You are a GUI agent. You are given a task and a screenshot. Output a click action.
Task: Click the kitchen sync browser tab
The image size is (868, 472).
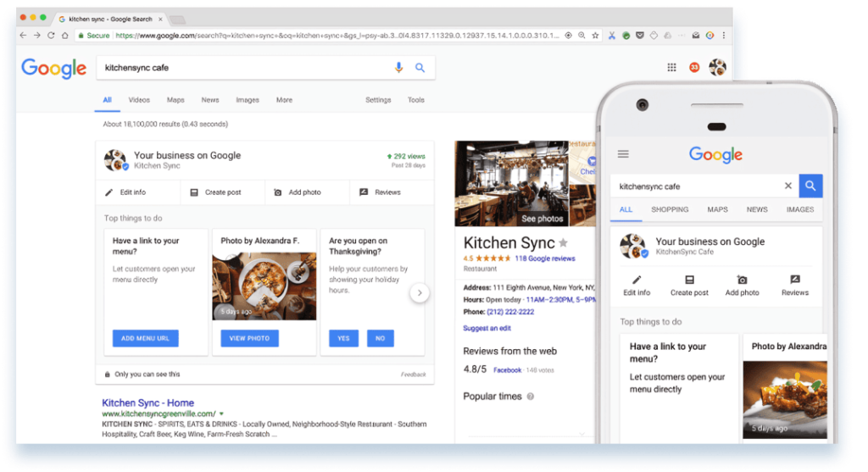click(x=109, y=19)
